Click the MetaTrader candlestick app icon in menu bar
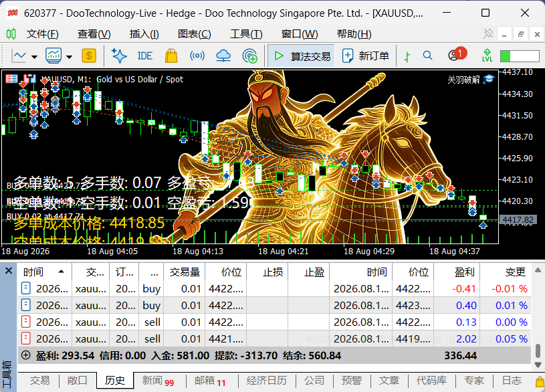Image resolution: width=545 pixels, height=392 pixels. tap(11, 33)
